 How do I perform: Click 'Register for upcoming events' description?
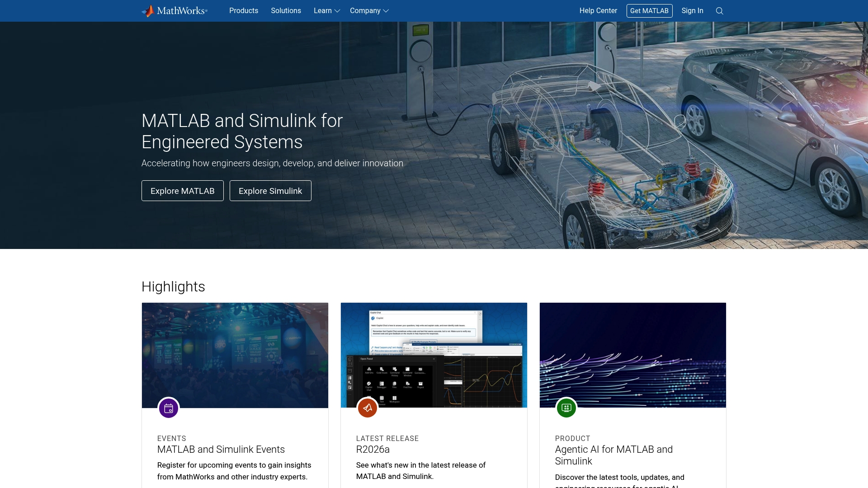(x=234, y=471)
